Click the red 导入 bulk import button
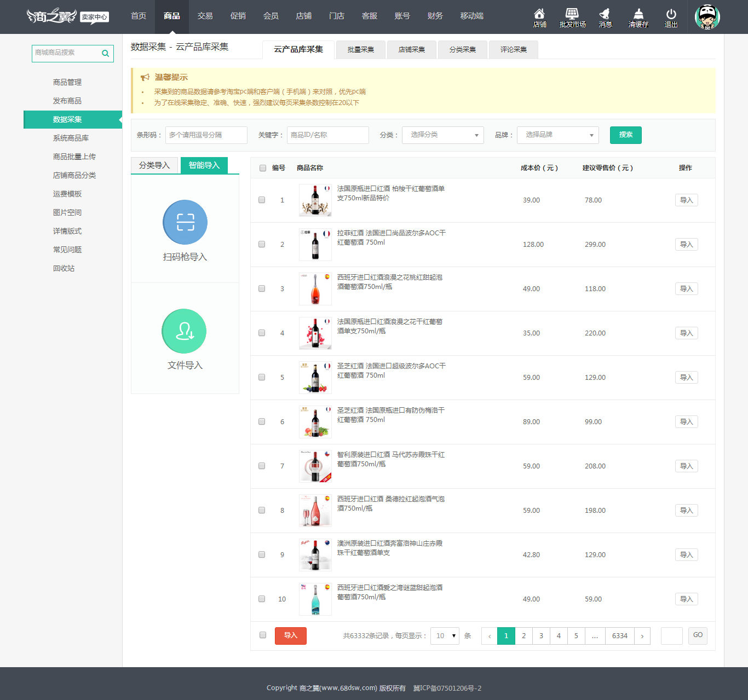 tap(291, 635)
